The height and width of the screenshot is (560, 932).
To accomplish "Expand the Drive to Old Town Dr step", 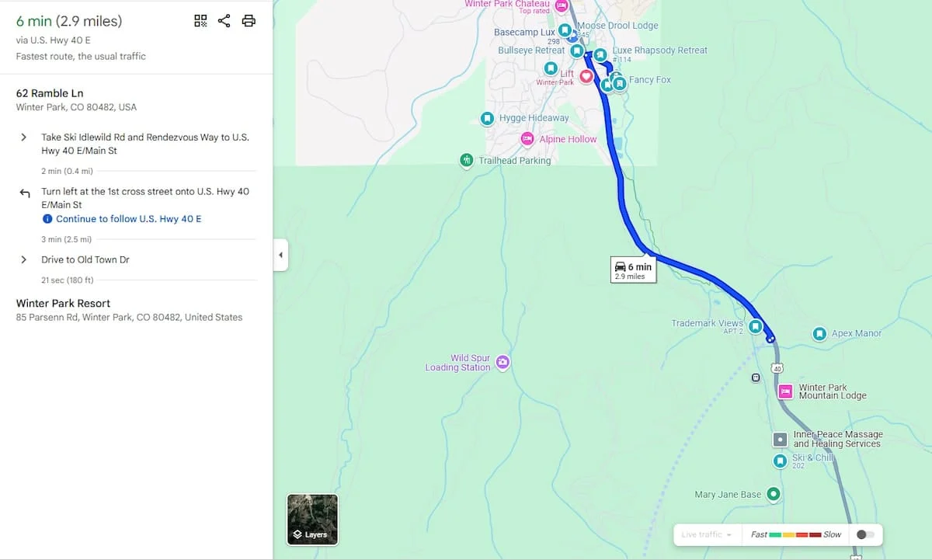I will click(x=24, y=259).
